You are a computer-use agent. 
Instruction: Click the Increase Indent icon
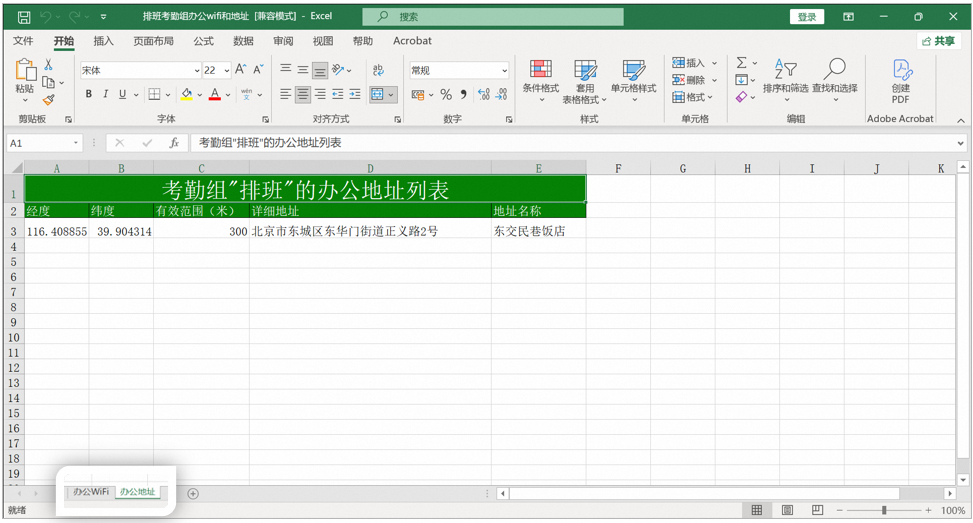[355, 94]
